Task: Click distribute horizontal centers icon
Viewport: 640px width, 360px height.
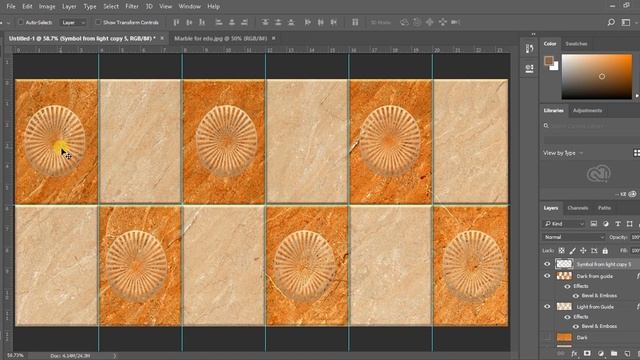Action: click(321, 22)
